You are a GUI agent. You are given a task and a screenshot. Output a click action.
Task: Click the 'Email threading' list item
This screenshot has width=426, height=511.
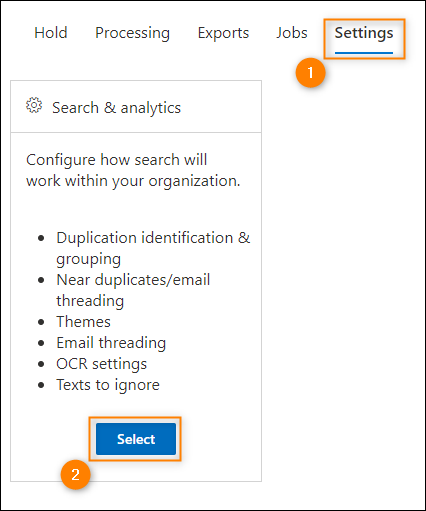click(111, 343)
